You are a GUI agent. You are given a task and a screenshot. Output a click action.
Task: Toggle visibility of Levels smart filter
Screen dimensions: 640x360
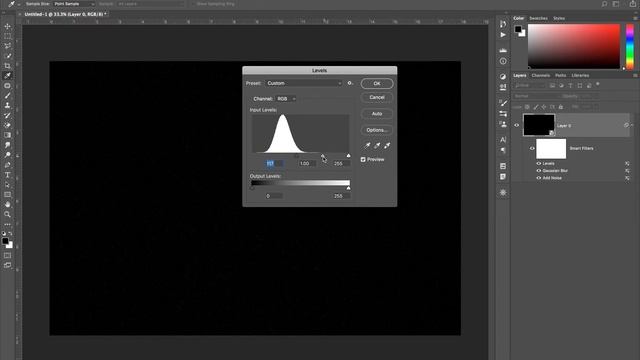point(538,163)
